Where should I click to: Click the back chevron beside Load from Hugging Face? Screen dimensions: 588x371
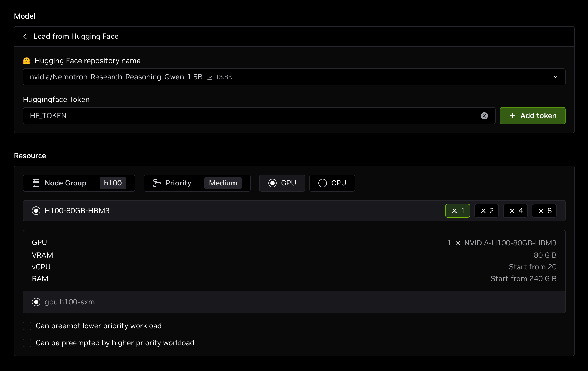click(25, 36)
